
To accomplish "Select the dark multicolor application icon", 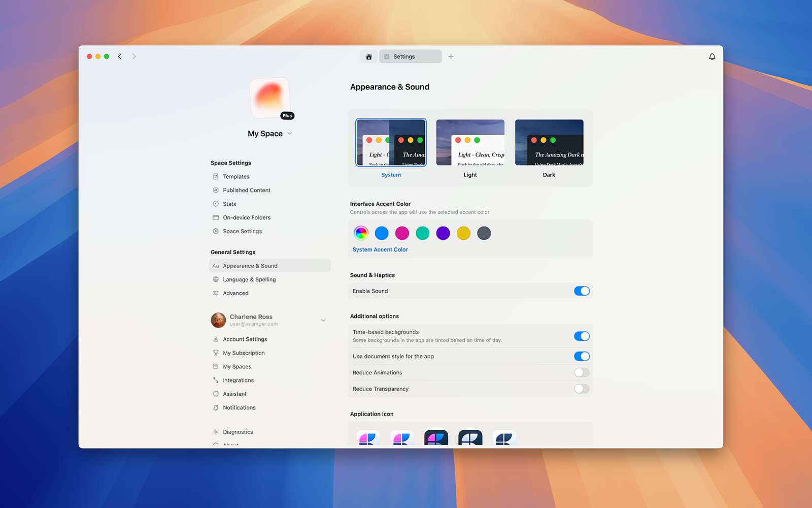I will 436,438.
